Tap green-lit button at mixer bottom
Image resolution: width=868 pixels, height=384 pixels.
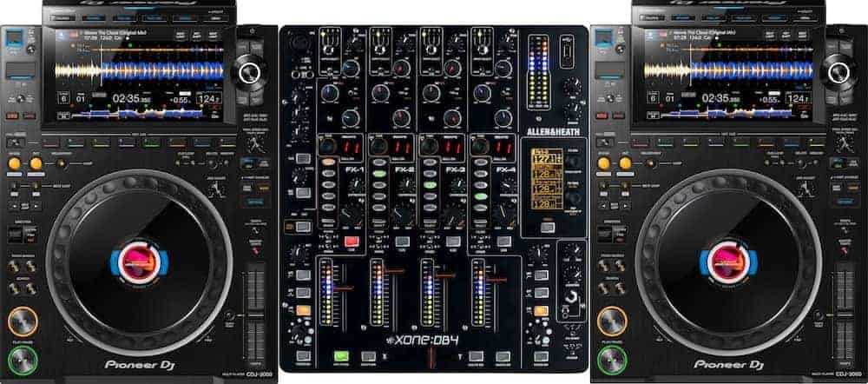(342, 357)
